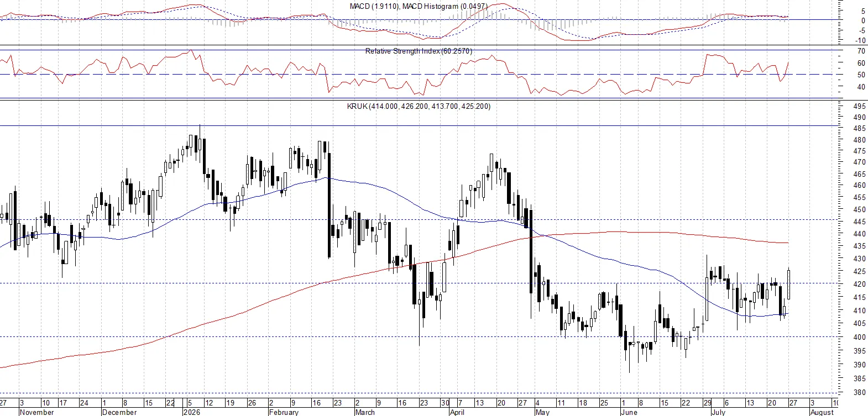Select the May month label
Viewport: 868px width, 416px height.
(x=543, y=412)
